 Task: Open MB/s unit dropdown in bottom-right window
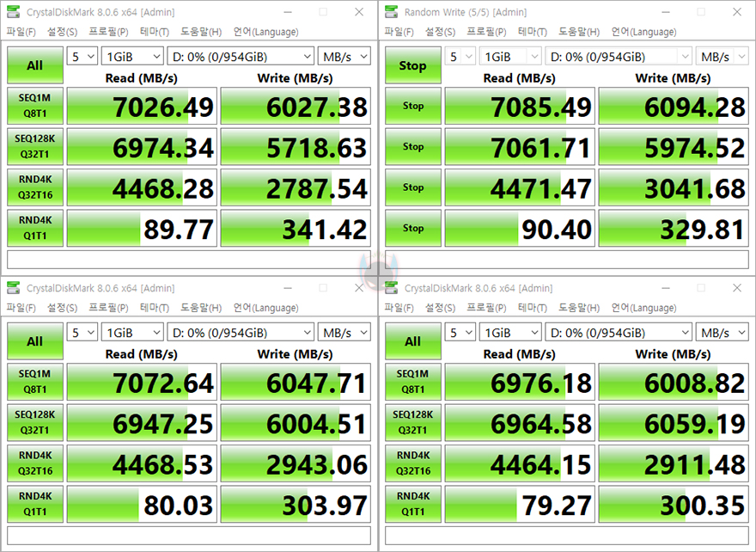[x=722, y=333]
